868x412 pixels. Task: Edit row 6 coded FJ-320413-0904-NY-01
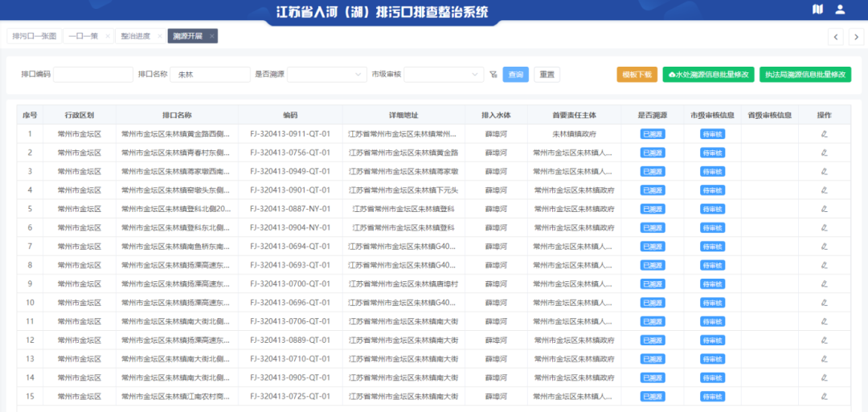click(825, 228)
